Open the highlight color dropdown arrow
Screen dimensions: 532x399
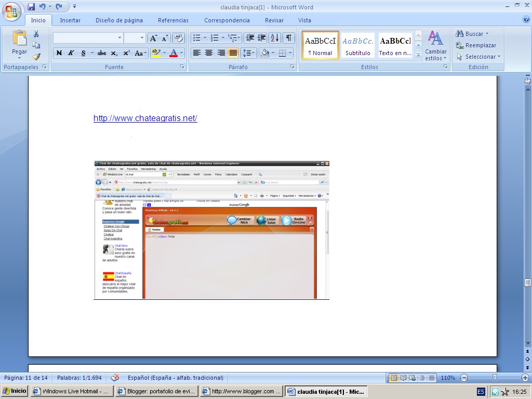pos(164,53)
